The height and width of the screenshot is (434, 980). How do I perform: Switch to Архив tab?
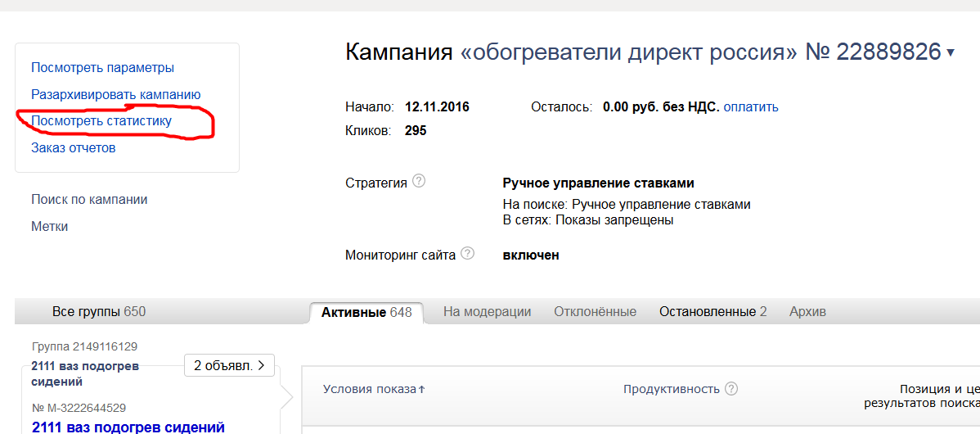click(807, 311)
